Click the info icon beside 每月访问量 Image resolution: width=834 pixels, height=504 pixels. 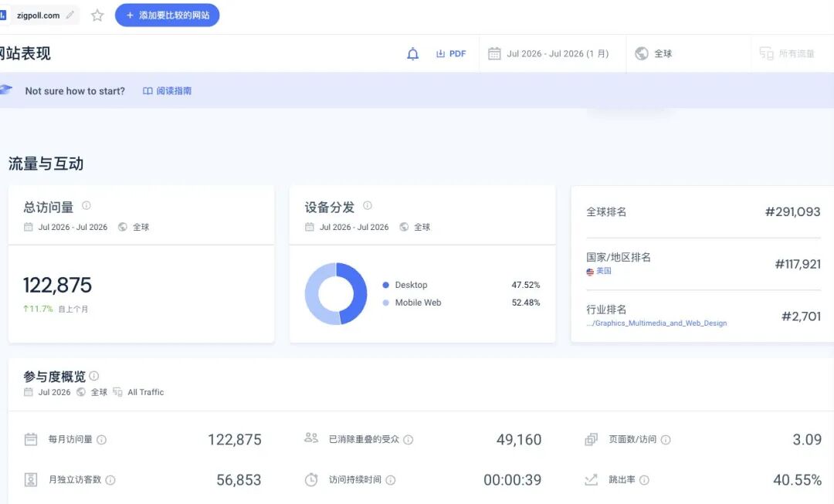coord(102,440)
